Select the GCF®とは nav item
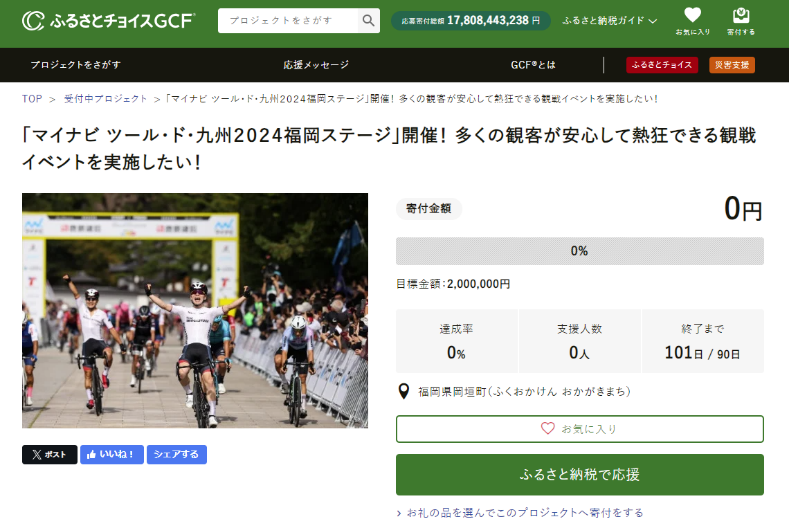The image size is (789, 528). (532, 65)
